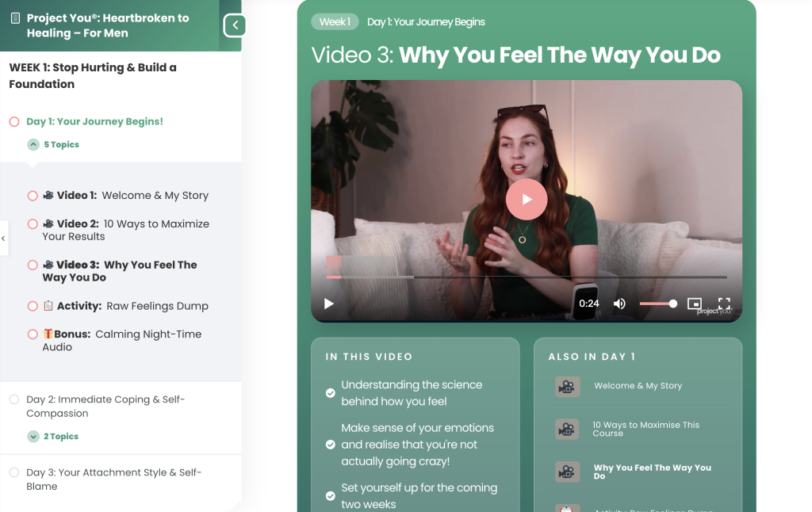The width and height of the screenshot is (812, 512).
Task: Click camera icon beside Welcome & My Story
Action: [x=567, y=387]
